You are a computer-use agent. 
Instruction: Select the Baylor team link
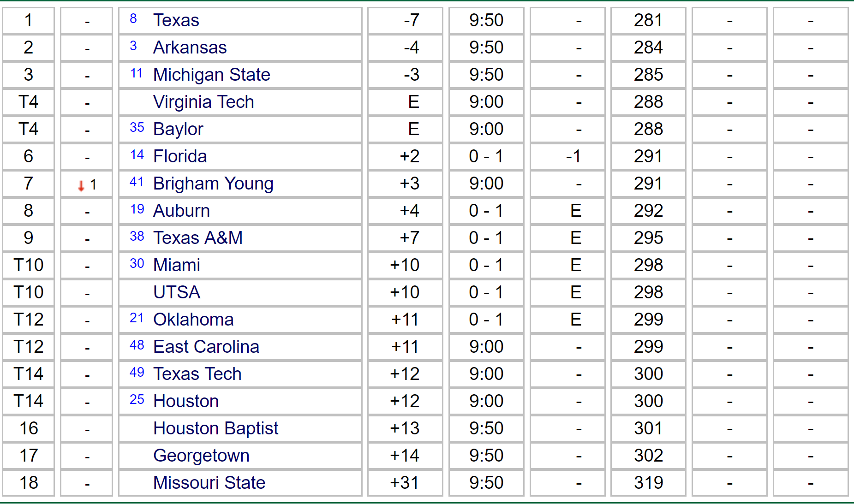pyautogui.click(x=178, y=129)
